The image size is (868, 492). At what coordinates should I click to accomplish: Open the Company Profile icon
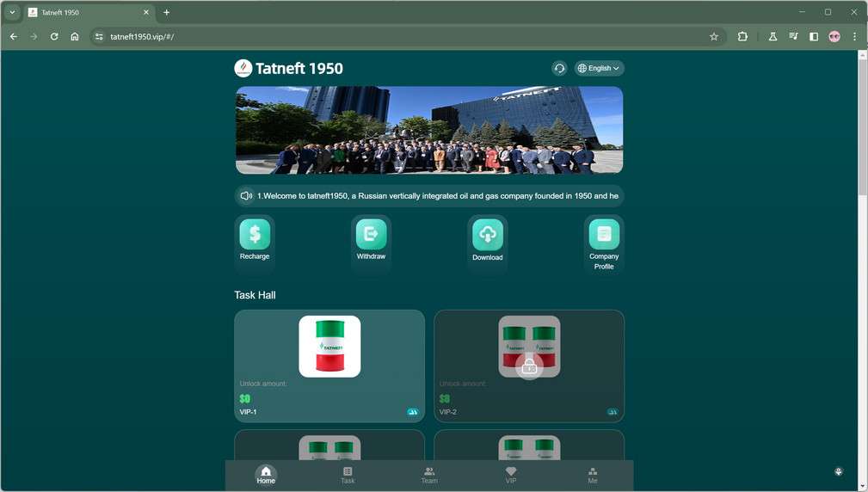click(604, 234)
